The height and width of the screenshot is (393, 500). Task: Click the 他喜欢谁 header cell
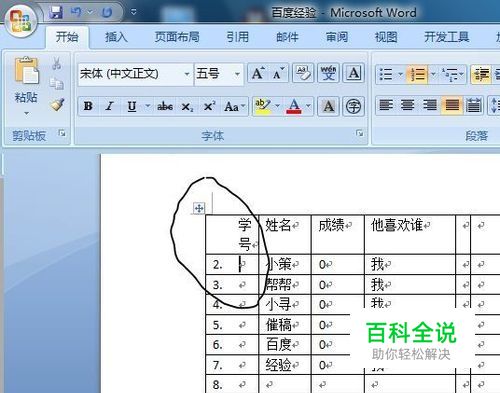point(410,234)
